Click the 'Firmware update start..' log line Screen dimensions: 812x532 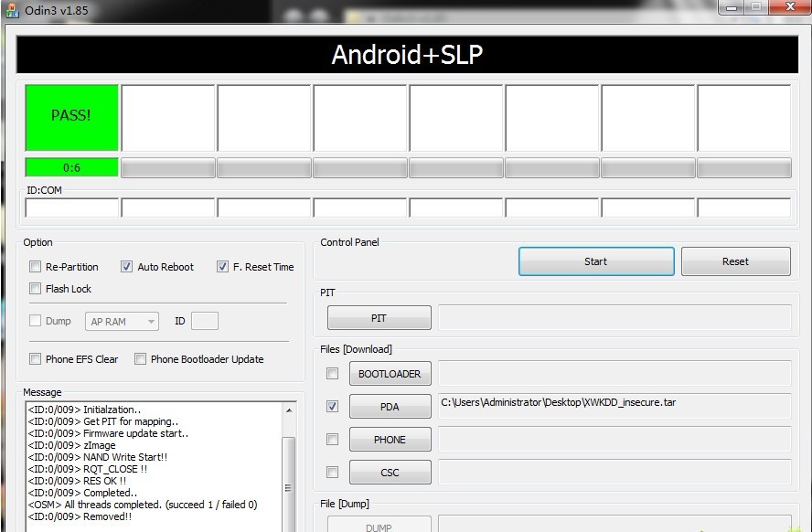(108, 433)
